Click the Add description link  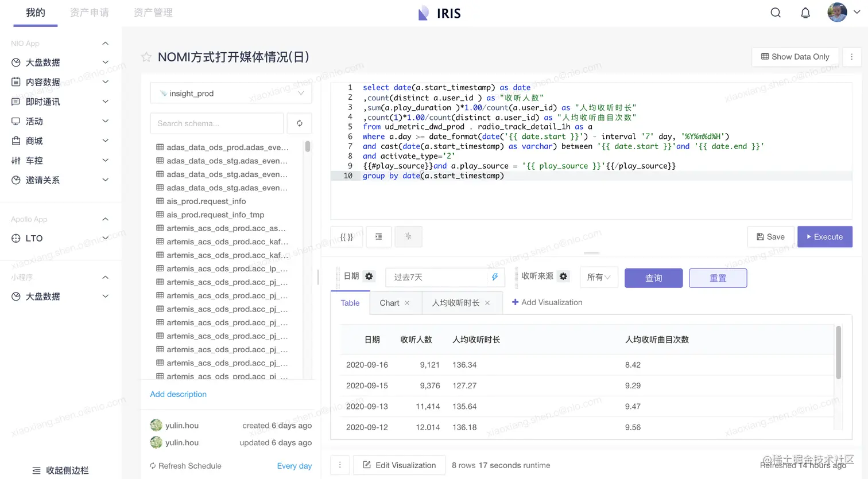(x=179, y=394)
